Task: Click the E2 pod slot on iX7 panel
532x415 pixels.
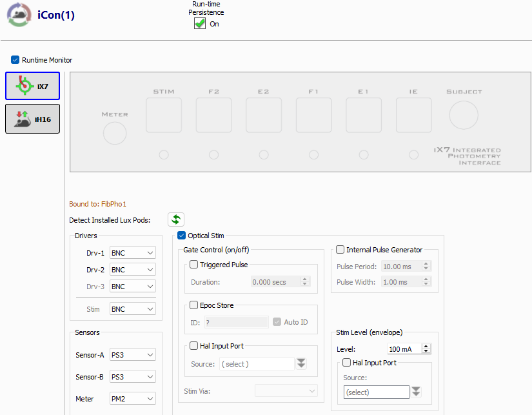Action: (264, 115)
